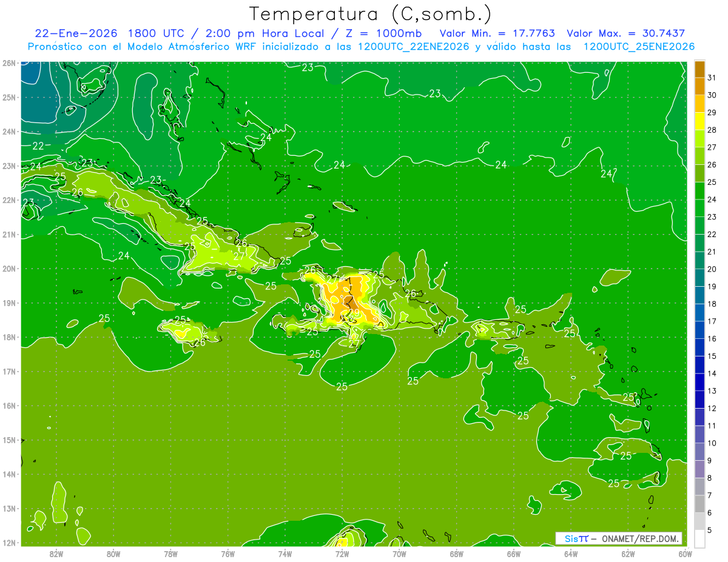Screen dimensions: 728x562
Task: Click the '22' contour label near 24N
Action: click(x=38, y=146)
